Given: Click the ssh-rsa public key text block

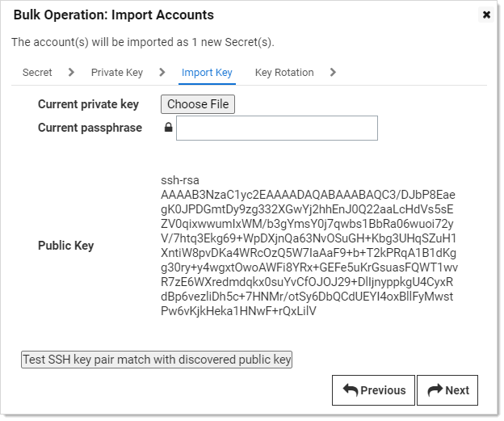Looking at the screenshot, I should point(309,246).
